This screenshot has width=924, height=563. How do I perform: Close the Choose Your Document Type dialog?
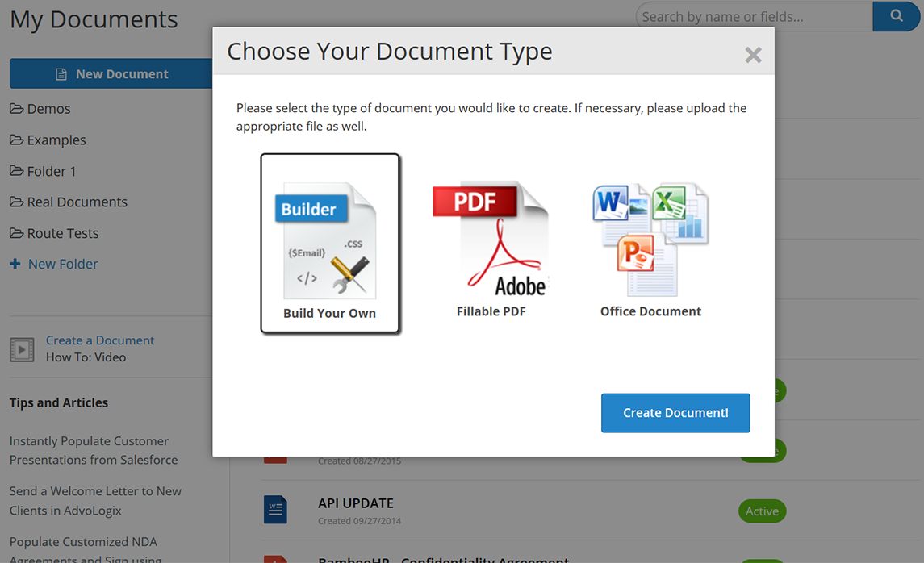753,55
